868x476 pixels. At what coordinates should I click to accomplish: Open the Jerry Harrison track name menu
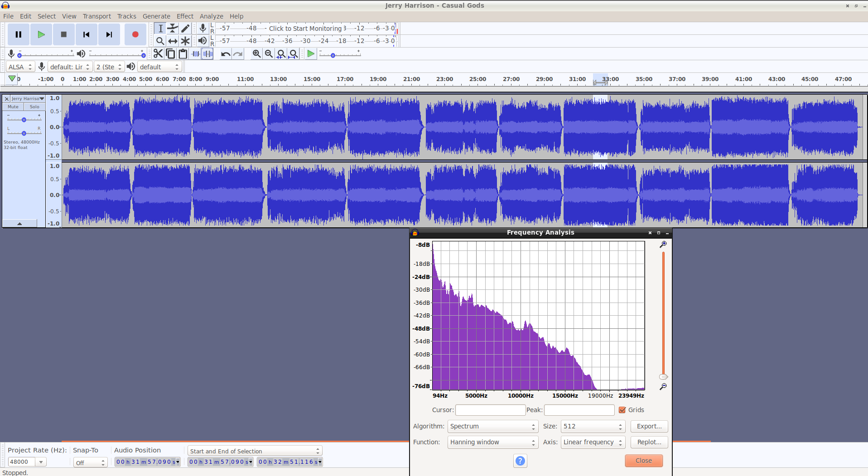(28, 99)
